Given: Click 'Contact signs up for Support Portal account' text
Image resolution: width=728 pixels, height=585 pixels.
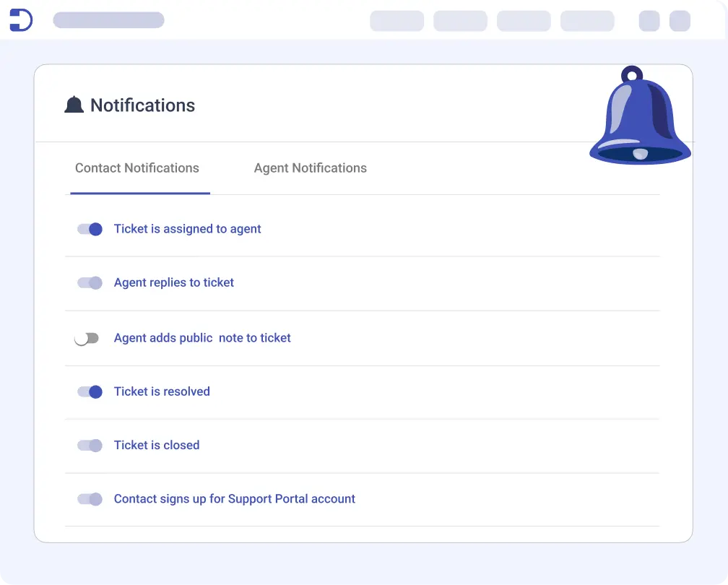Looking at the screenshot, I should (x=235, y=498).
